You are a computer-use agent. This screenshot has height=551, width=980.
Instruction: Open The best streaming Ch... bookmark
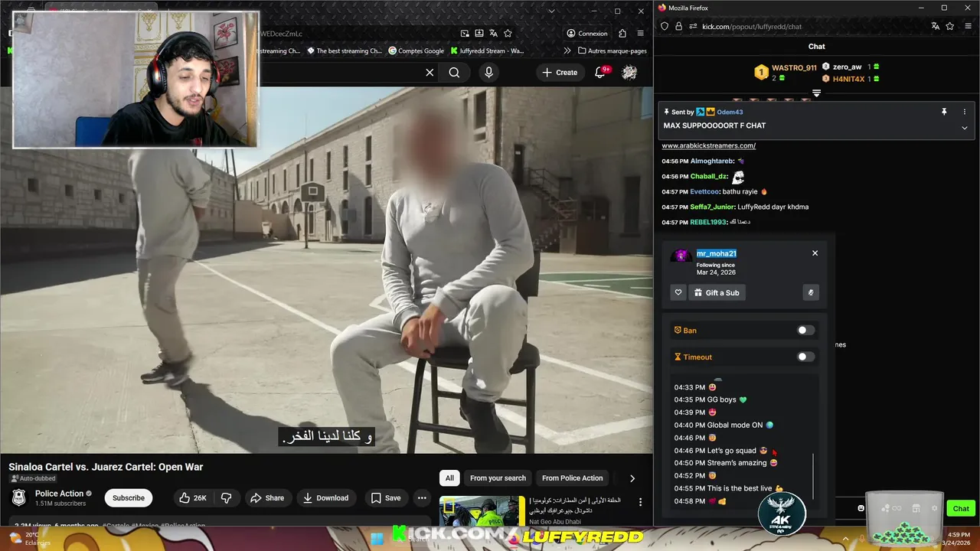tap(344, 51)
